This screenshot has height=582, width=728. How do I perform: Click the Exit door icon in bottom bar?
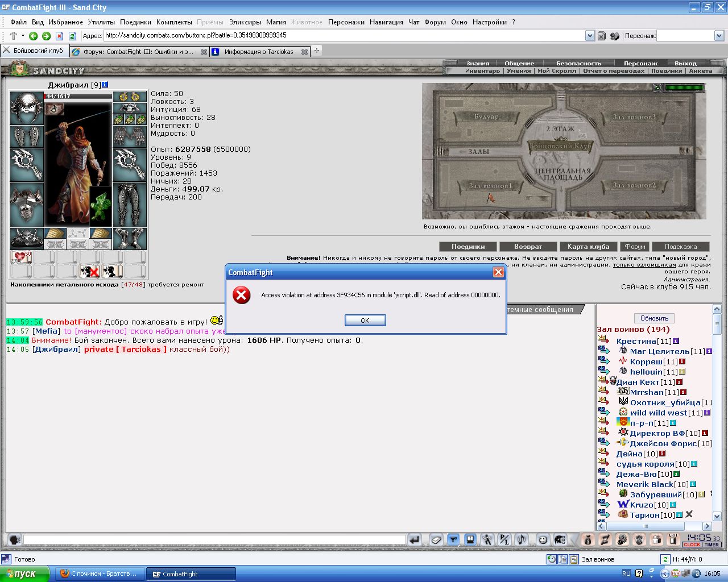(673, 539)
